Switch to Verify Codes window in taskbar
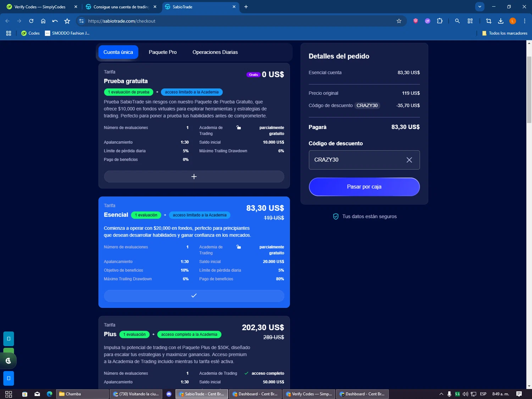532x399 pixels. (x=309, y=394)
